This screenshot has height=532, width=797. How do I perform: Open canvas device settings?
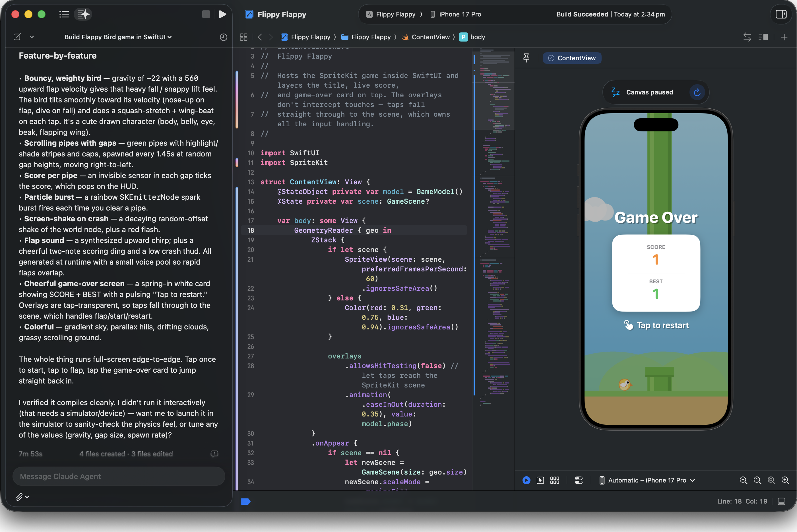[579, 480]
